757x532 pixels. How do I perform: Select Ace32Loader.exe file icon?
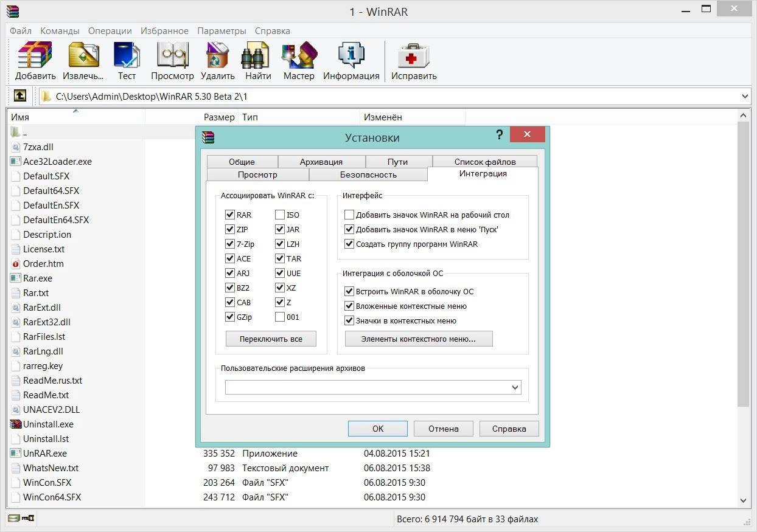pos(16,162)
